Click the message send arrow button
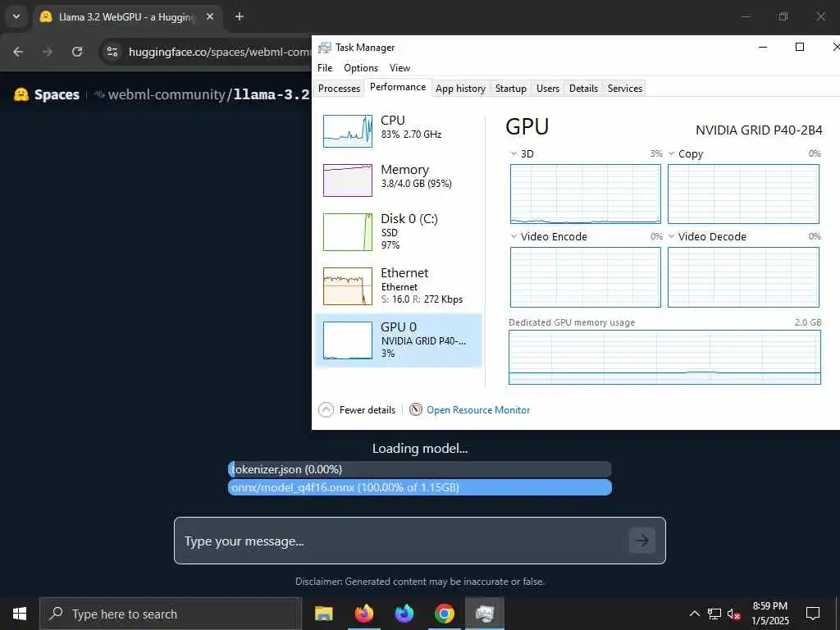This screenshot has width=840, height=630. (641, 541)
